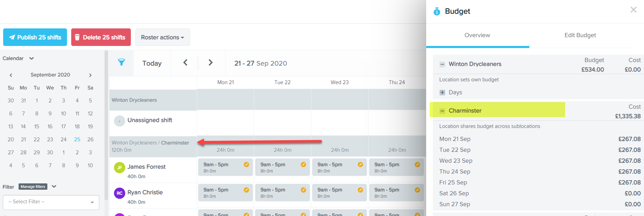Click the Mon 21 Sep budget row
Viewport: 644px width, 216px height.
pyautogui.click(x=540, y=139)
